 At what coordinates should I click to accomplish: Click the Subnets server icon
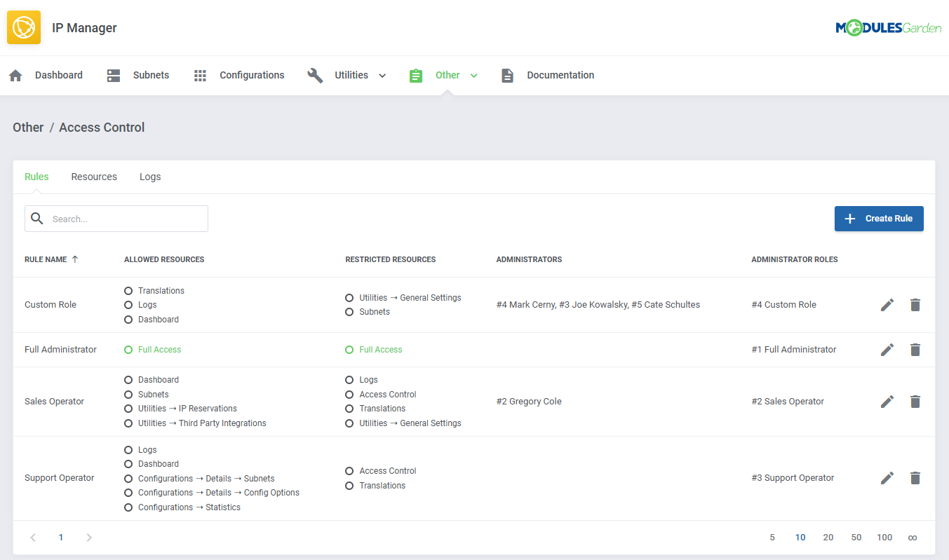pyautogui.click(x=114, y=76)
